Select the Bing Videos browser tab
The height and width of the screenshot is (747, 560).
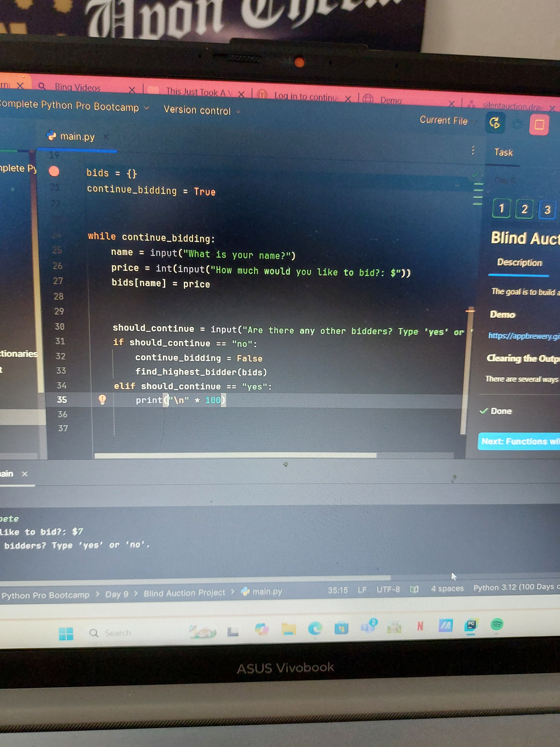tap(78, 87)
